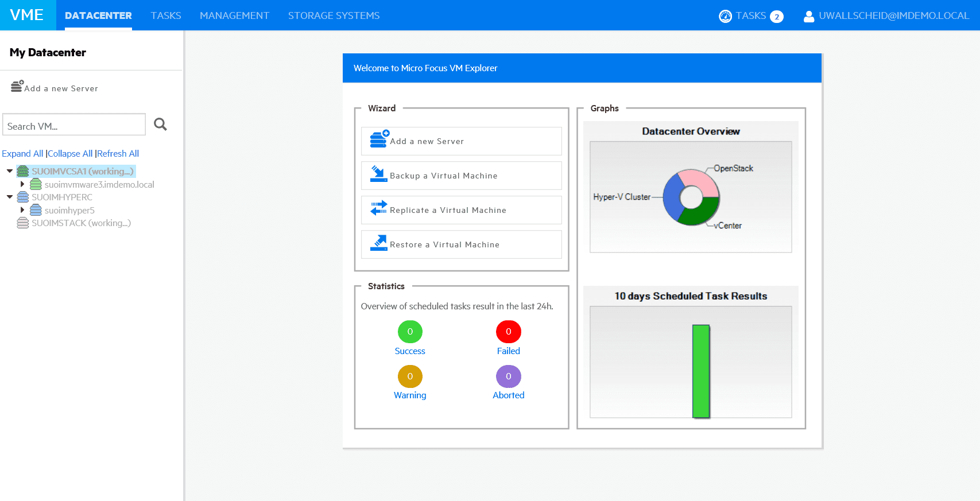This screenshot has height=501, width=980.
Task: Select the suoimhyper5 tree item
Action: 69,210
